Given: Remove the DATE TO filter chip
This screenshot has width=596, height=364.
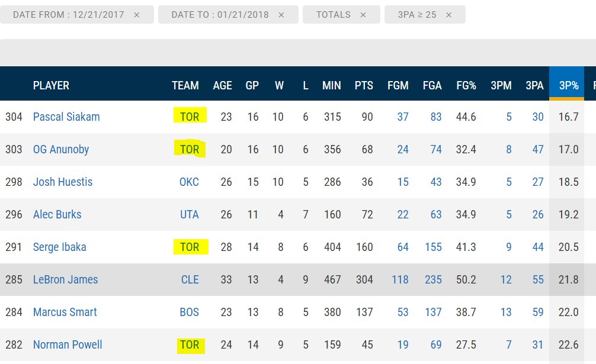Looking at the screenshot, I should (281, 15).
